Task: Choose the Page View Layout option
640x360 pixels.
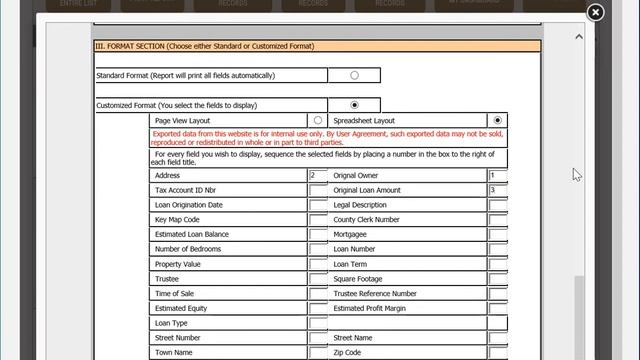Action: pyautogui.click(x=318, y=120)
